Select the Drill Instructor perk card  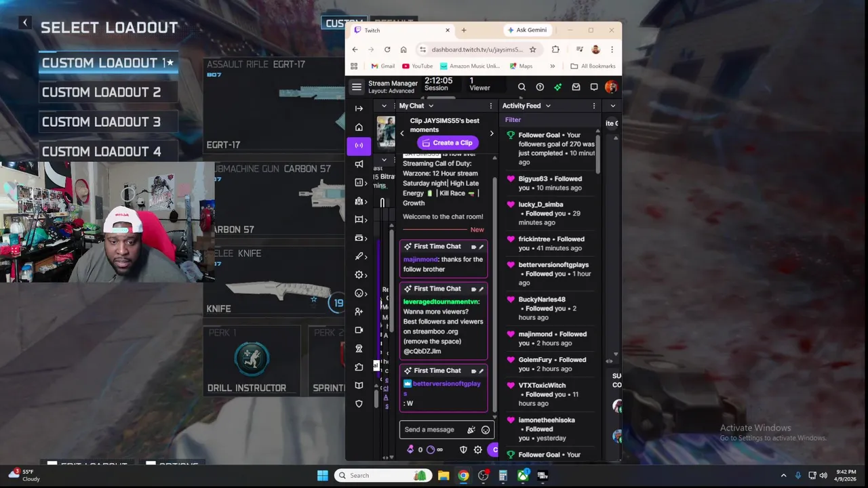click(x=252, y=361)
